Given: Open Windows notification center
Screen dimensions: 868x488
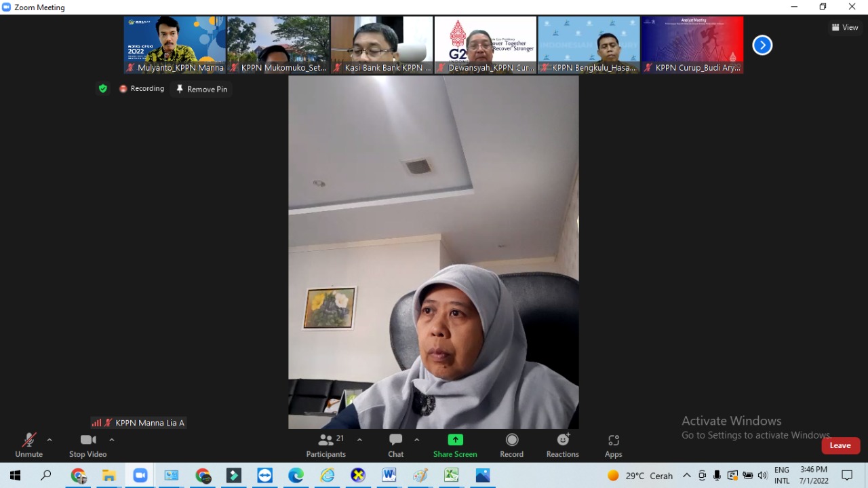Looking at the screenshot, I should (847, 475).
